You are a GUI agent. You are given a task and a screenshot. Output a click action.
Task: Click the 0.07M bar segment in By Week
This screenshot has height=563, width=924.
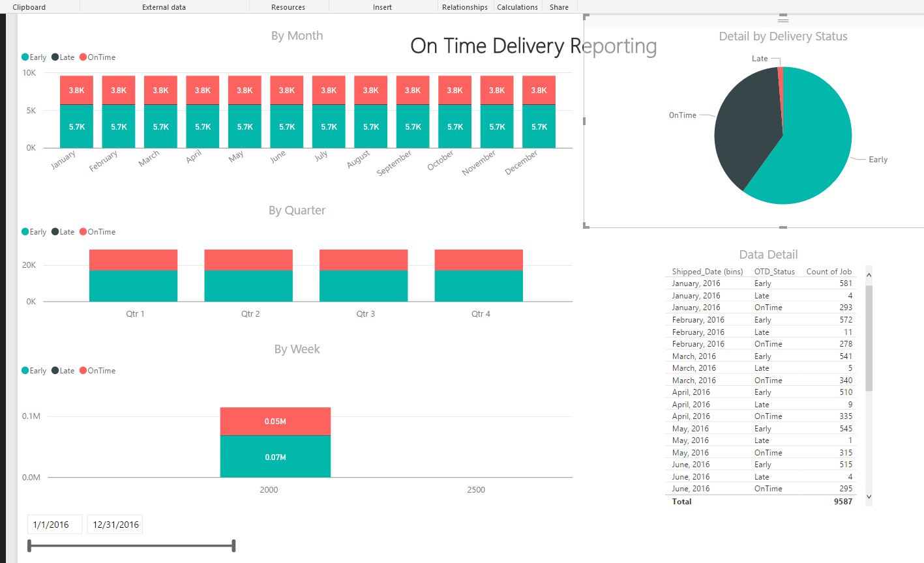(x=275, y=457)
